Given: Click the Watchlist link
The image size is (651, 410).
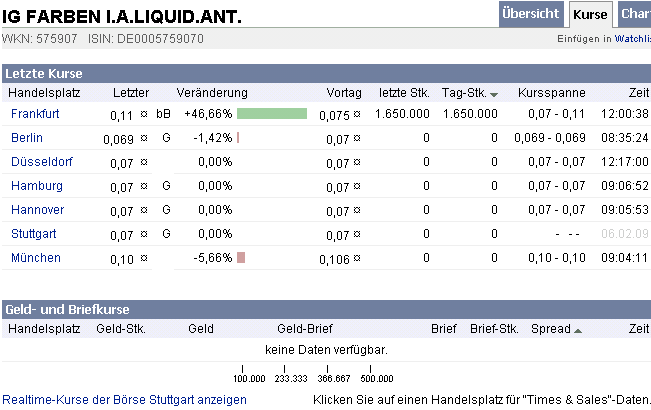Looking at the screenshot, I should coord(632,39).
